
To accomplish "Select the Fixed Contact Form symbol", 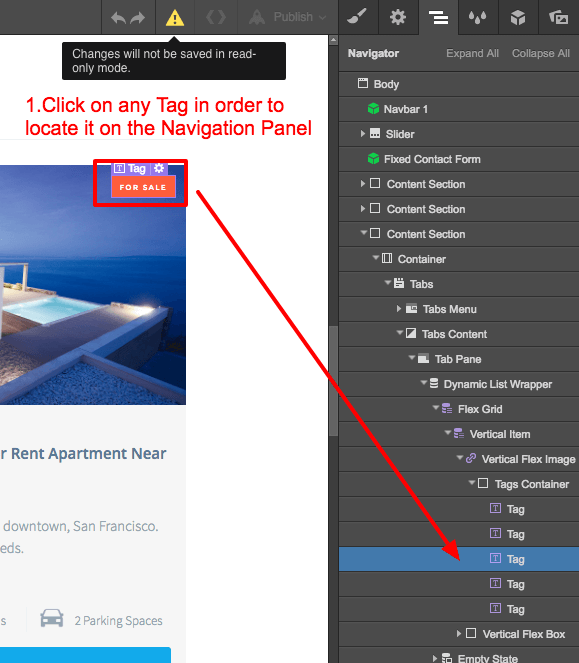I will tap(459, 159).
